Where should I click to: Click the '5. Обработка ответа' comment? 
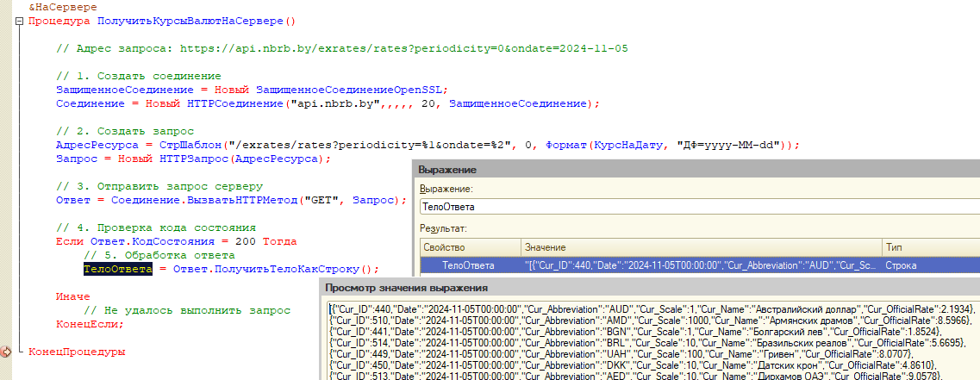[x=159, y=256]
